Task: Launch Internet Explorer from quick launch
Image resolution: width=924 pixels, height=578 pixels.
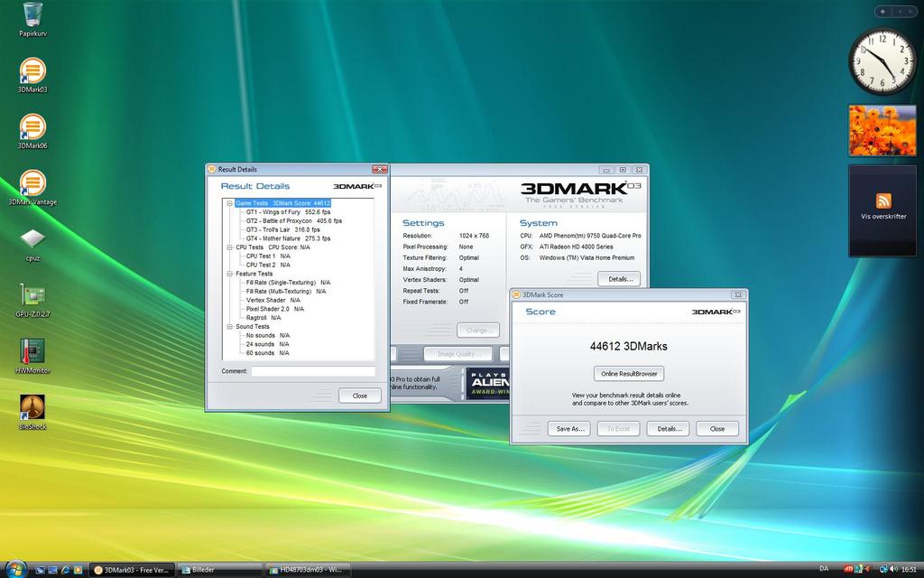Action: click(x=65, y=570)
